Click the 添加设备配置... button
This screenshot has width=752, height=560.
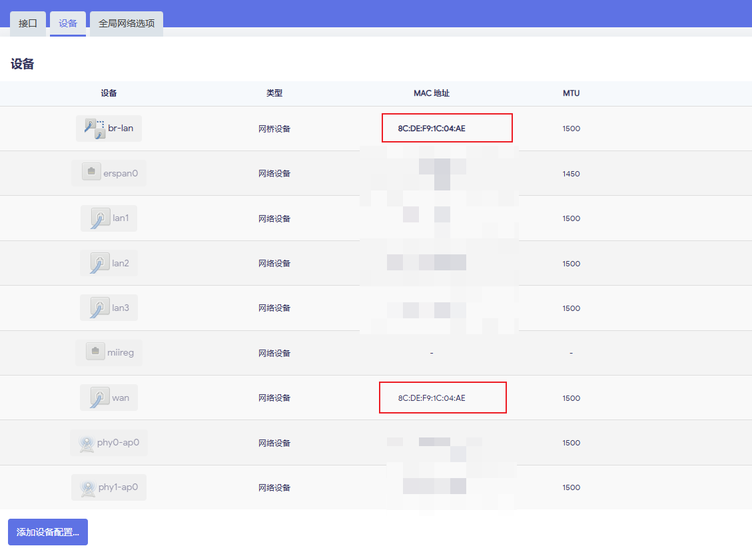pyautogui.click(x=48, y=532)
